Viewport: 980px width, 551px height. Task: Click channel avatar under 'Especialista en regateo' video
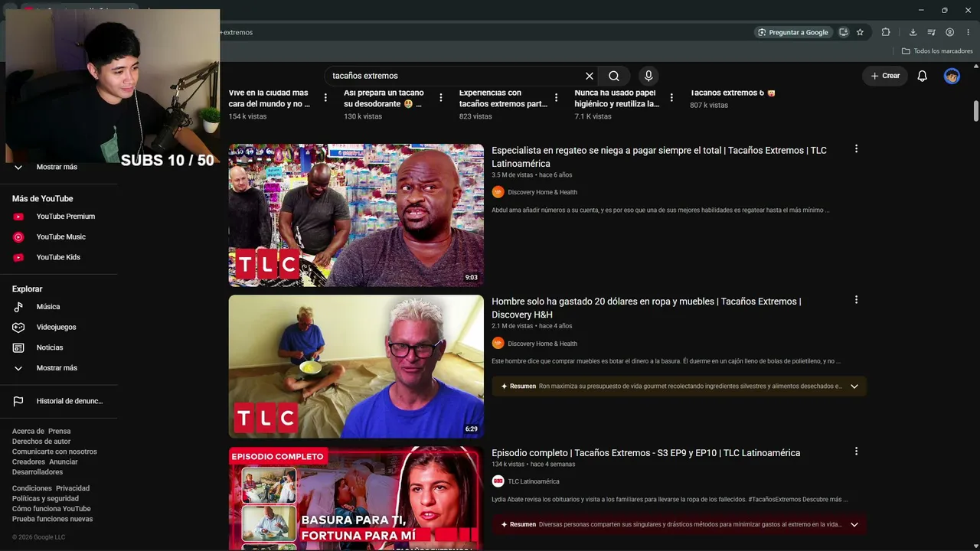(x=498, y=192)
